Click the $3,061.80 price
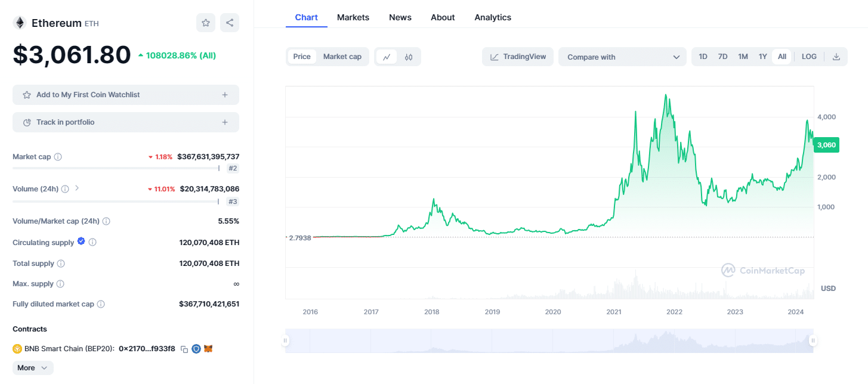Viewport: 868px width, 384px height. coord(72,55)
